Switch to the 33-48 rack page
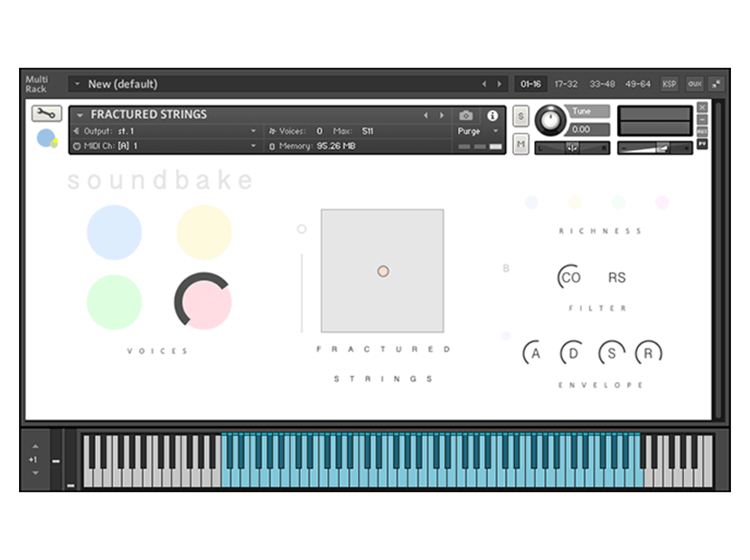This screenshot has width=750, height=560. click(x=602, y=84)
